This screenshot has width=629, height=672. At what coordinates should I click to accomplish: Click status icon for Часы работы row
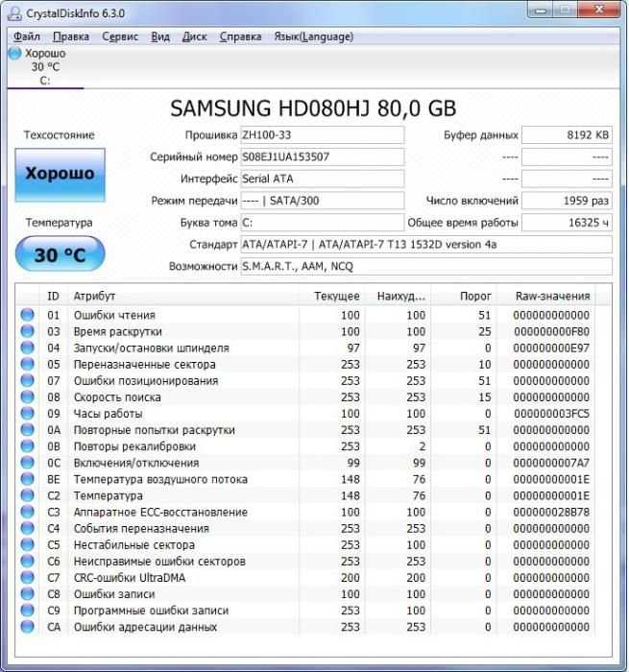[28, 413]
